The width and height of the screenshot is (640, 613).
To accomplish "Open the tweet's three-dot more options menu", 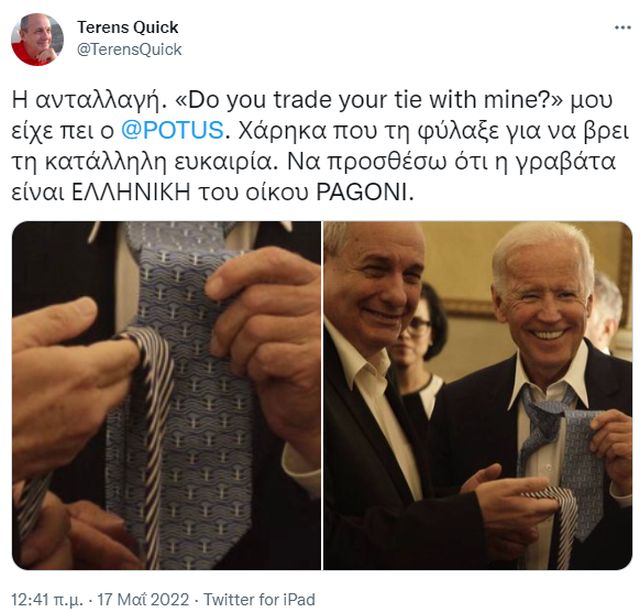I will point(622,28).
